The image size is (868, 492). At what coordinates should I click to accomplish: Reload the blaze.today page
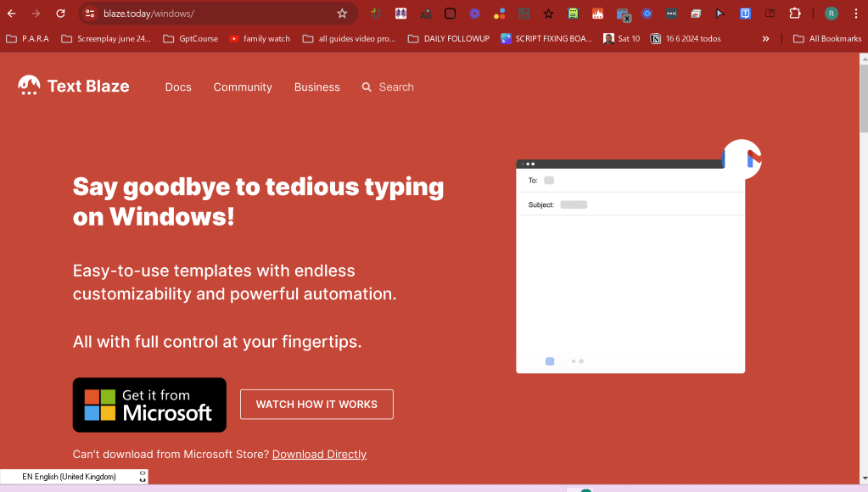coord(60,14)
